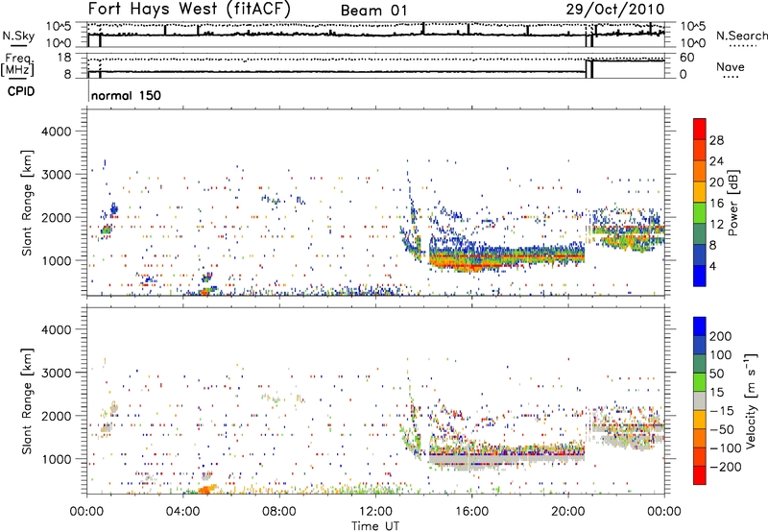The width and height of the screenshot is (768, 532).
Task: Click the date "29/Oct/2010"
Action: (x=615, y=9)
